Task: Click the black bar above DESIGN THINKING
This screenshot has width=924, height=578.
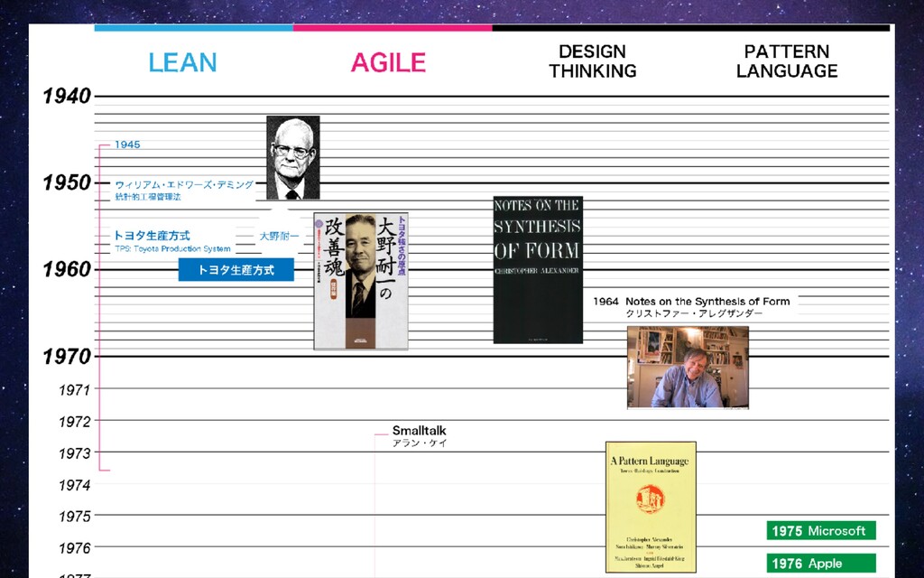Action: (690, 28)
